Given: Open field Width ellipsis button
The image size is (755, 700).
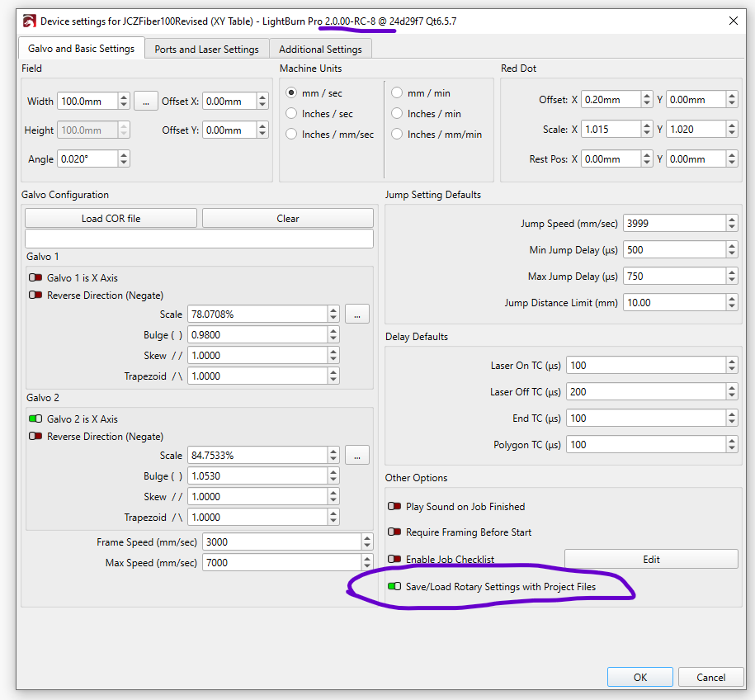Looking at the screenshot, I should point(146,102).
